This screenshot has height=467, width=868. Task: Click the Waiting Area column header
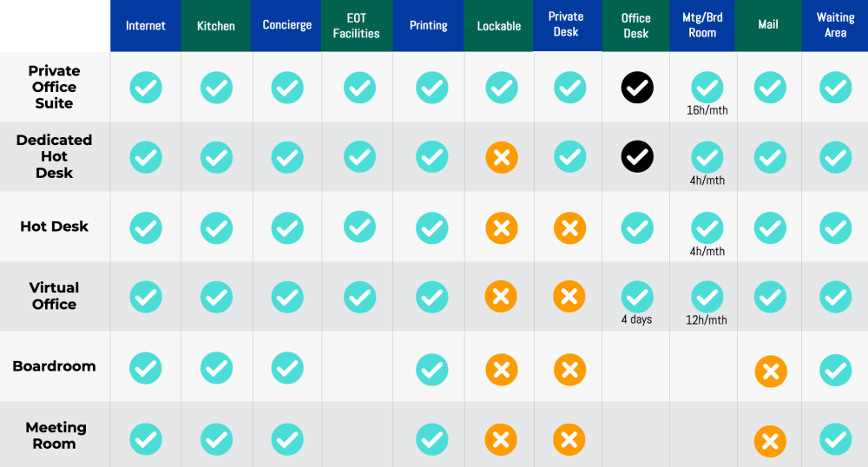tap(835, 25)
